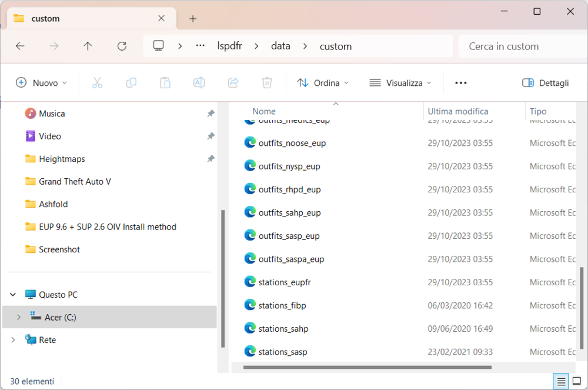Open the overflow (...) toolbar menu
This screenshot has height=390, width=588.
pyautogui.click(x=462, y=83)
